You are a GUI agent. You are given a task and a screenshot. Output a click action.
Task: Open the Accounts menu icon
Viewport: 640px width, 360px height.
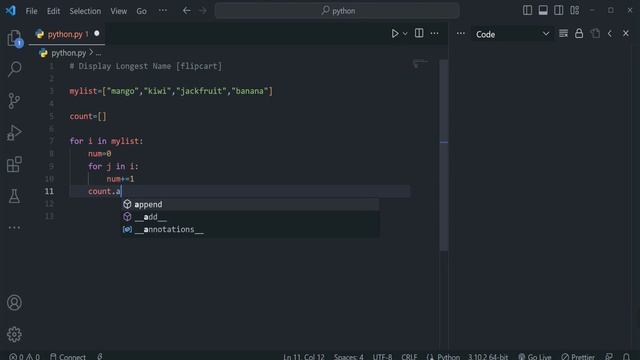click(x=14, y=302)
